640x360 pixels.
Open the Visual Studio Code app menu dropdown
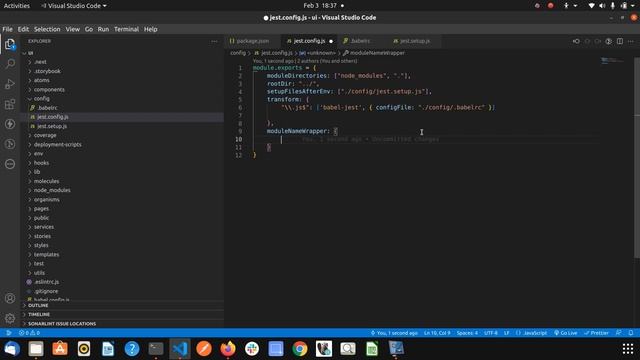pyautogui.click(x=74, y=6)
